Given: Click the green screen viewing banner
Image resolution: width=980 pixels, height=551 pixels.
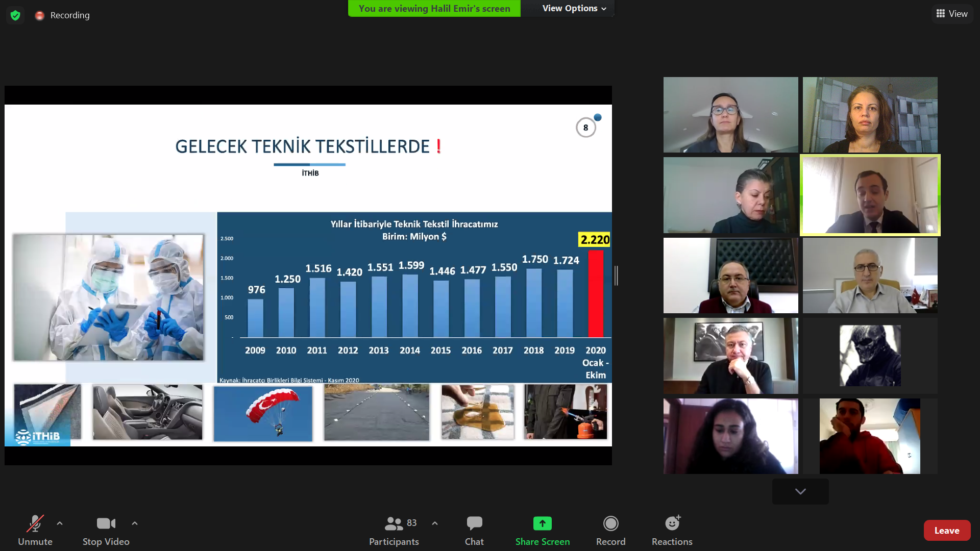Looking at the screenshot, I should pyautogui.click(x=434, y=8).
